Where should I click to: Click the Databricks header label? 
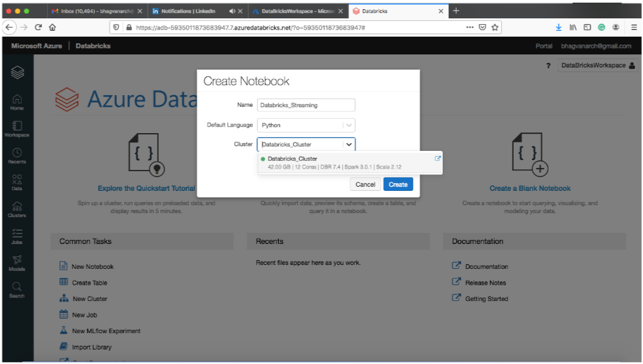click(93, 46)
